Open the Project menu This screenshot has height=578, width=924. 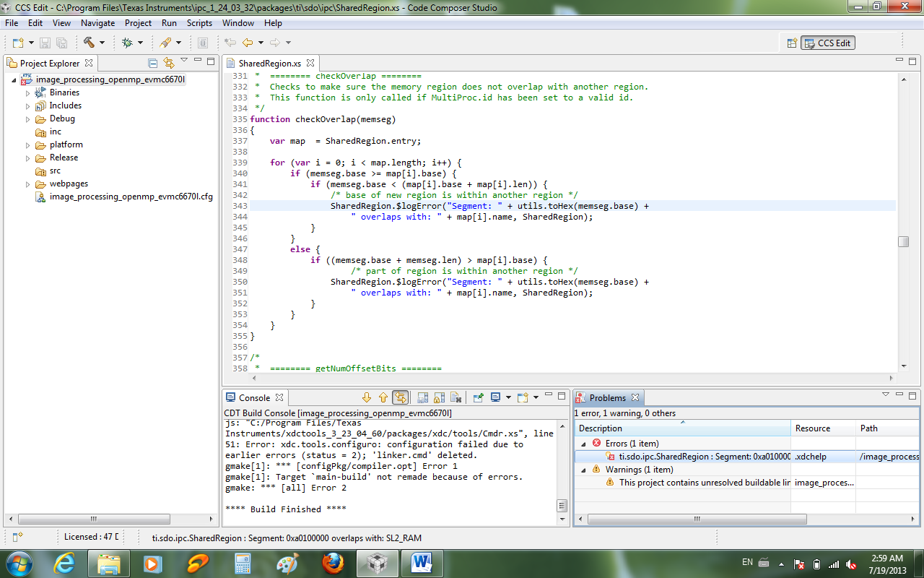pos(139,23)
